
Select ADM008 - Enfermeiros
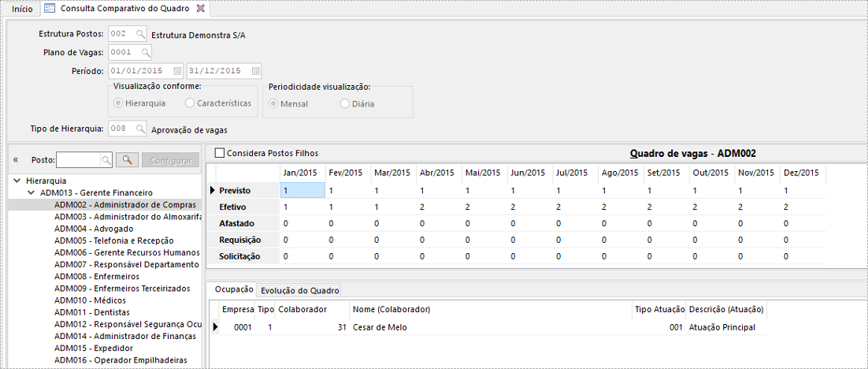(97, 277)
